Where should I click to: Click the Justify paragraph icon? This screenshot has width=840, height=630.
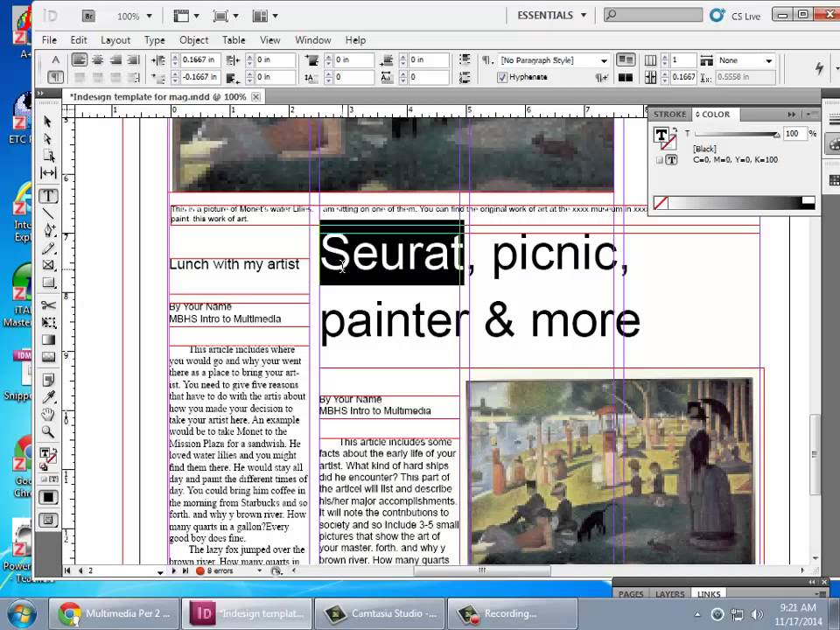pos(133,60)
